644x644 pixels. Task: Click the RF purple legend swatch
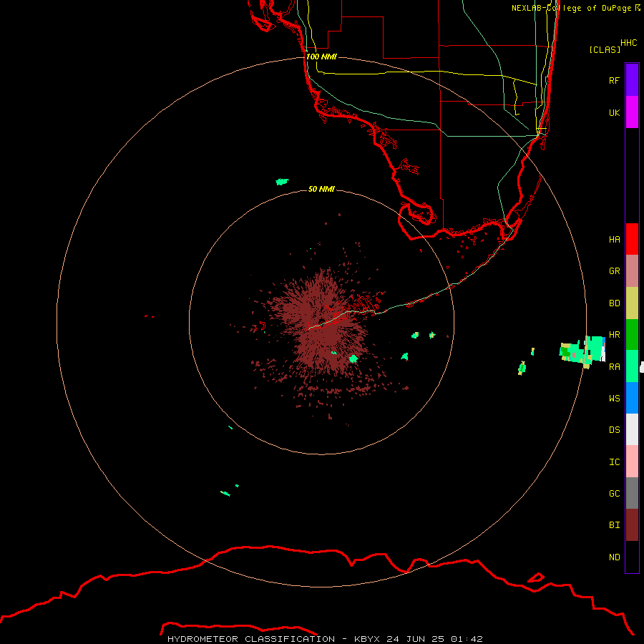[x=632, y=80]
